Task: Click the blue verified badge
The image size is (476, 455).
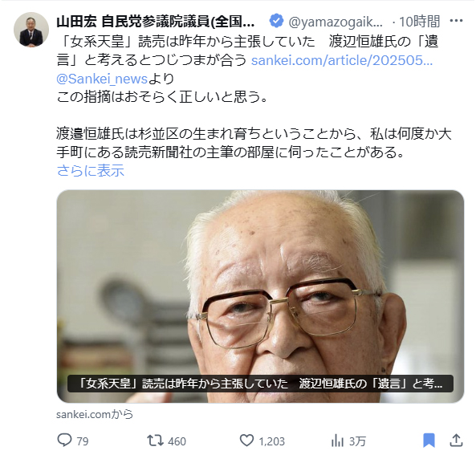Action: click(x=276, y=21)
